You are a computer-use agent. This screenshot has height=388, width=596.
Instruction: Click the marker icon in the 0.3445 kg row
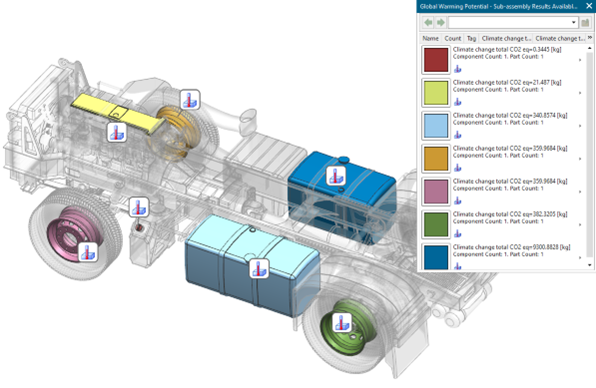pos(458,69)
